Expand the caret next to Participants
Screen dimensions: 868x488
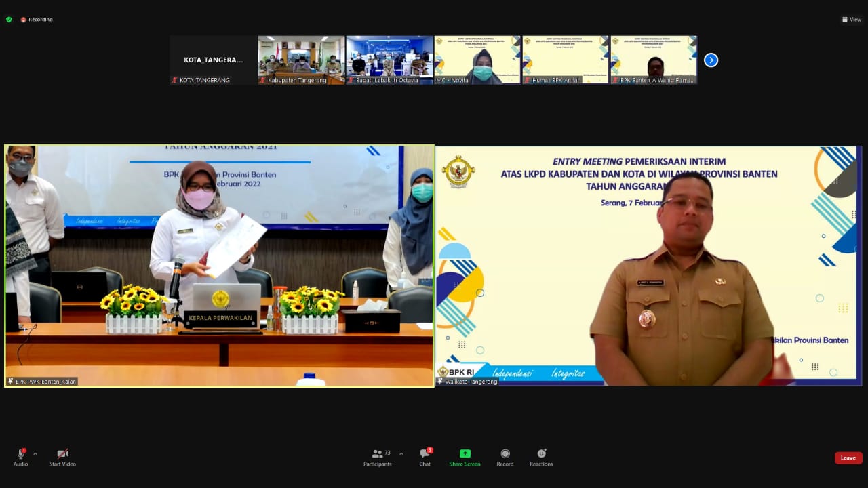coord(401,453)
